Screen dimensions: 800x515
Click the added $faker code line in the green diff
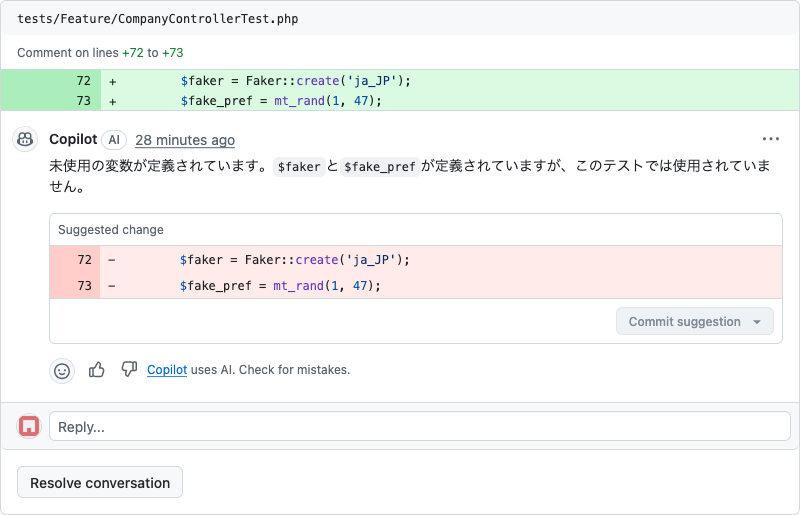(295, 81)
